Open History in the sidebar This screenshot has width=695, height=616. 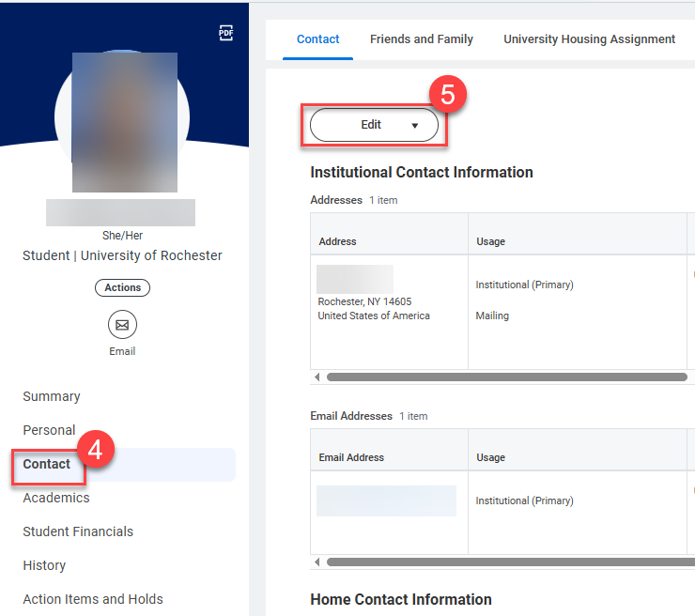tap(44, 565)
